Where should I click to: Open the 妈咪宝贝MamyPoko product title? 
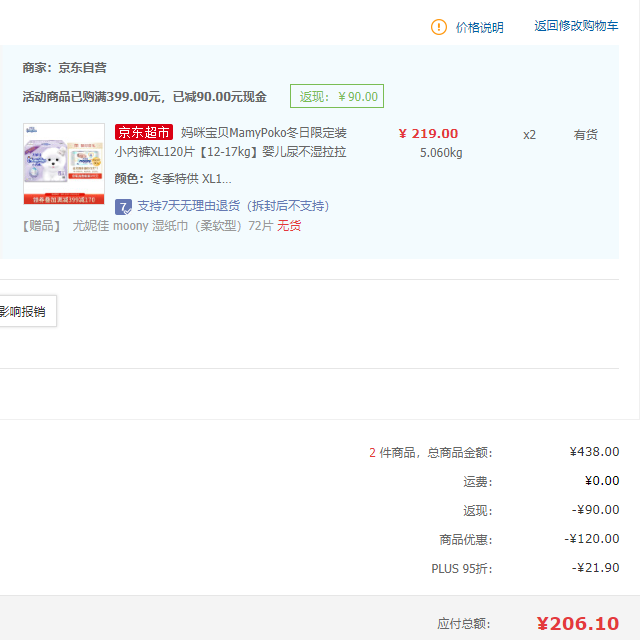230,142
